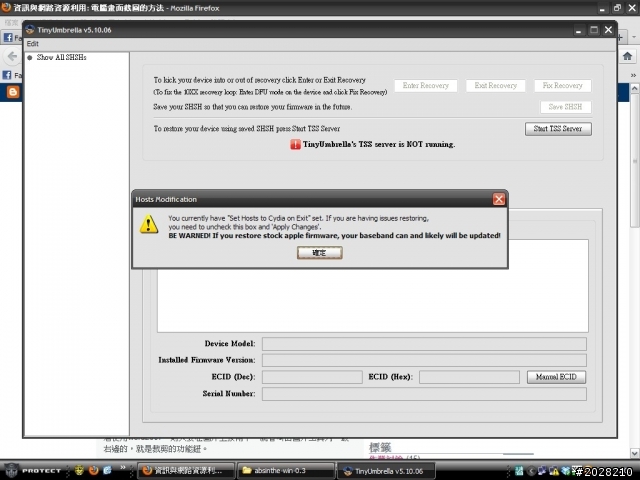The width and height of the screenshot is (640, 480).
Task: Open absinthe-win-0.3 folder taskbar button
Action: pyautogui.click(x=286, y=471)
